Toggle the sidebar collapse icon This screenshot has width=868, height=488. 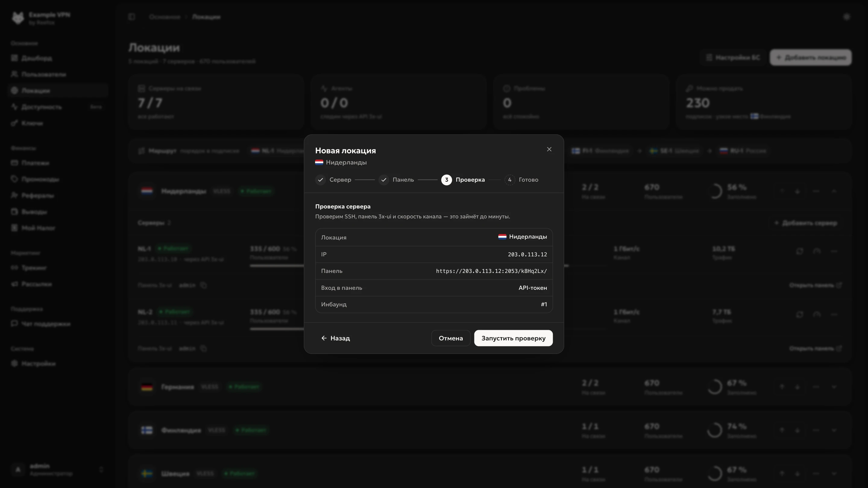pyautogui.click(x=132, y=17)
